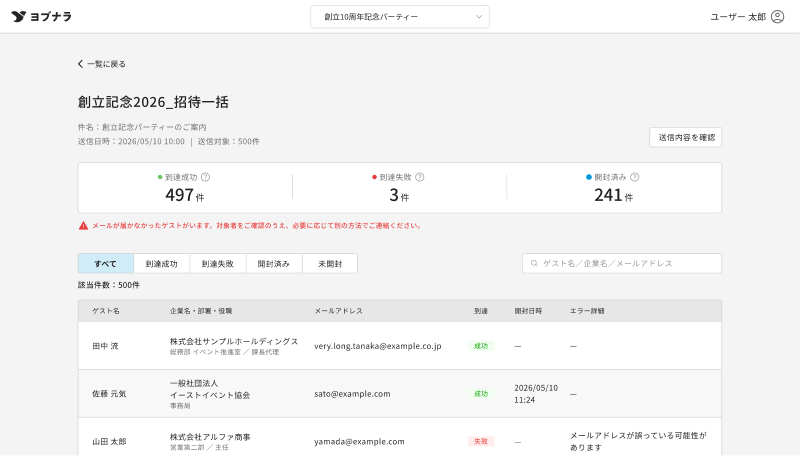Switch to the 到達成功 filter tab
The height and width of the screenshot is (456, 800).
(x=162, y=264)
